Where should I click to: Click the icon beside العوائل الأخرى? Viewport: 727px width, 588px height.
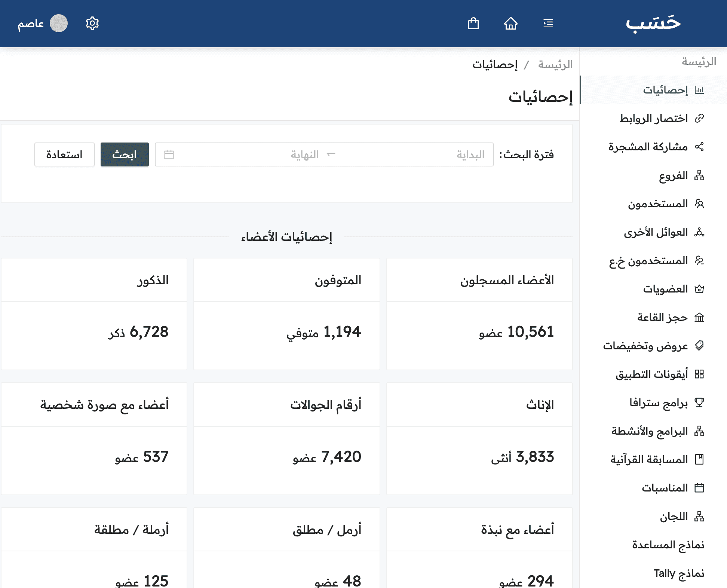click(x=699, y=232)
